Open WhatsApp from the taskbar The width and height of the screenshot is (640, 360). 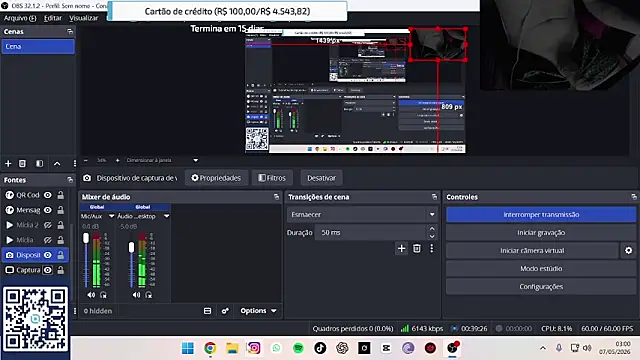[x=276, y=348]
